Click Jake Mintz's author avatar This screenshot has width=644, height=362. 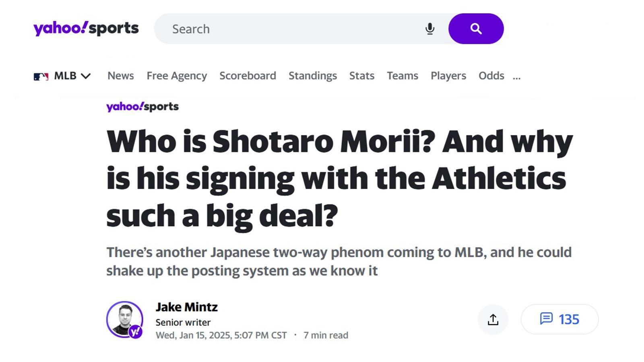coord(124,319)
